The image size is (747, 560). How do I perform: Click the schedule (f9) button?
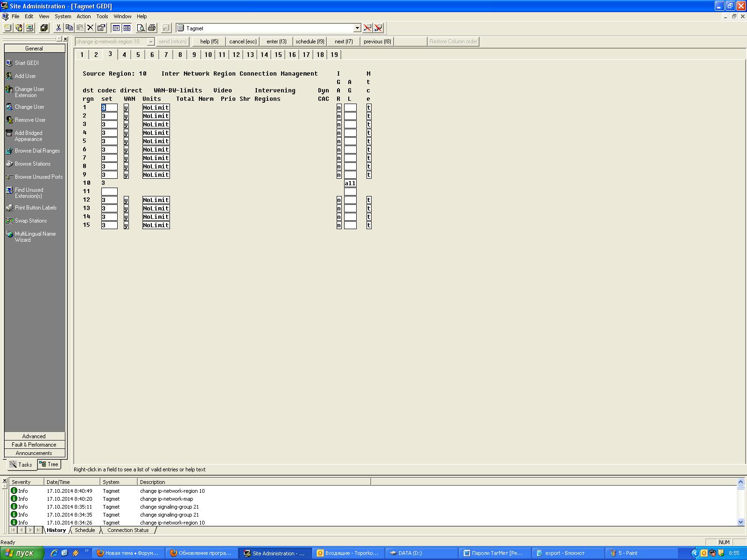(310, 42)
